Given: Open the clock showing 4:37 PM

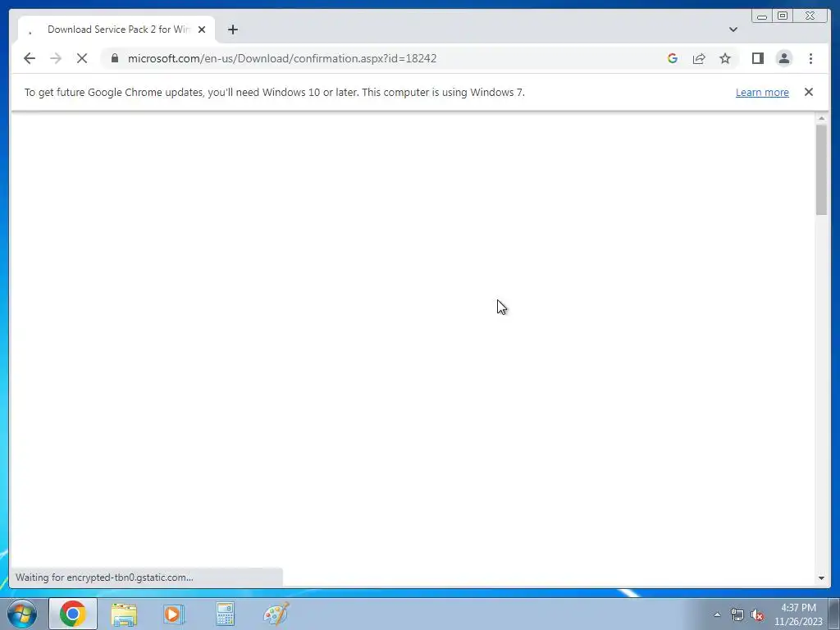Looking at the screenshot, I should click(x=798, y=614).
